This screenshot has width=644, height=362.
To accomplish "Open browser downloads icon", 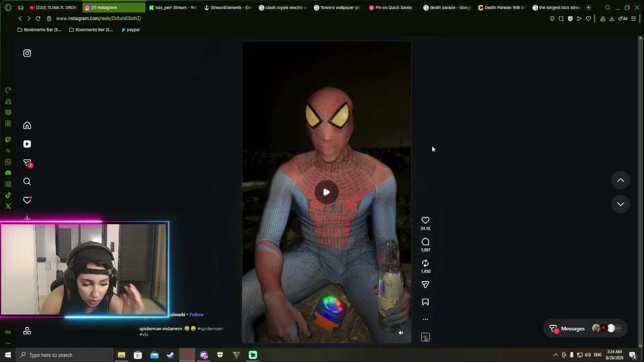I will (x=612, y=19).
